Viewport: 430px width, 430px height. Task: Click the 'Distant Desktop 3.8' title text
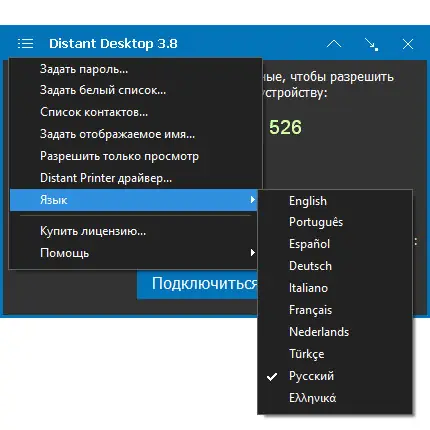click(113, 44)
